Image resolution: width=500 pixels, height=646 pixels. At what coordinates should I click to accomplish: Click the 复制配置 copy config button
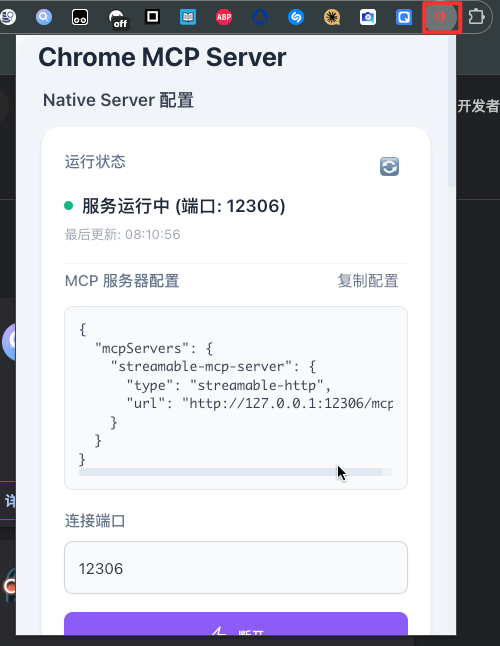[x=368, y=281]
